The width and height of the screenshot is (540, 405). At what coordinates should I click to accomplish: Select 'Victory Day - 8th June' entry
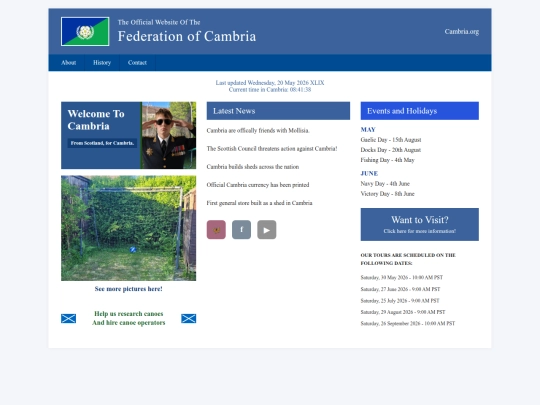pos(387,194)
